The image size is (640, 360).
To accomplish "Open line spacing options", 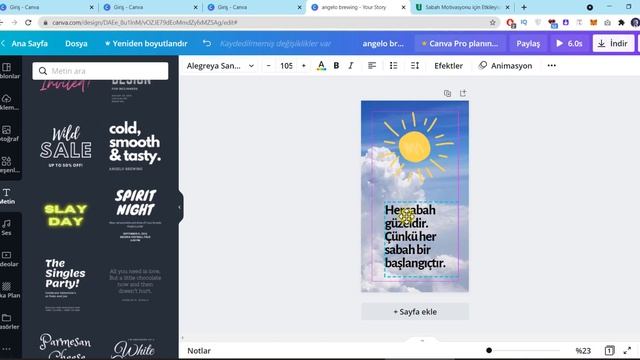I will [x=415, y=66].
